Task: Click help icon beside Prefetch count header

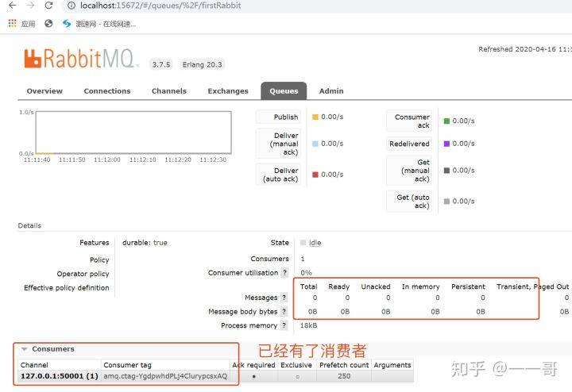Action: (x=344, y=365)
